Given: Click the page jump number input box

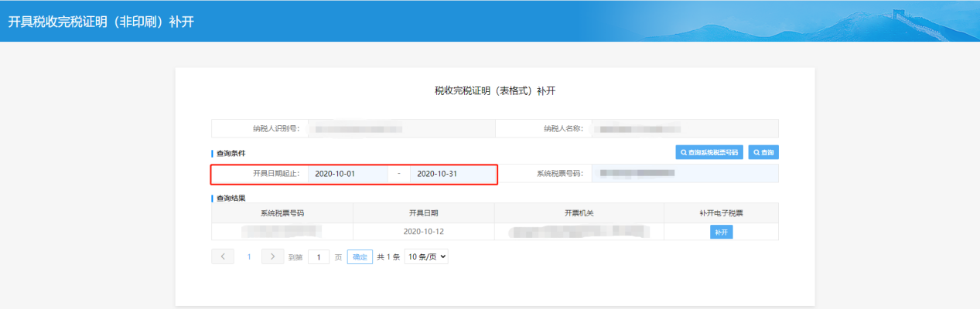Looking at the screenshot, I should pos(319,257).
